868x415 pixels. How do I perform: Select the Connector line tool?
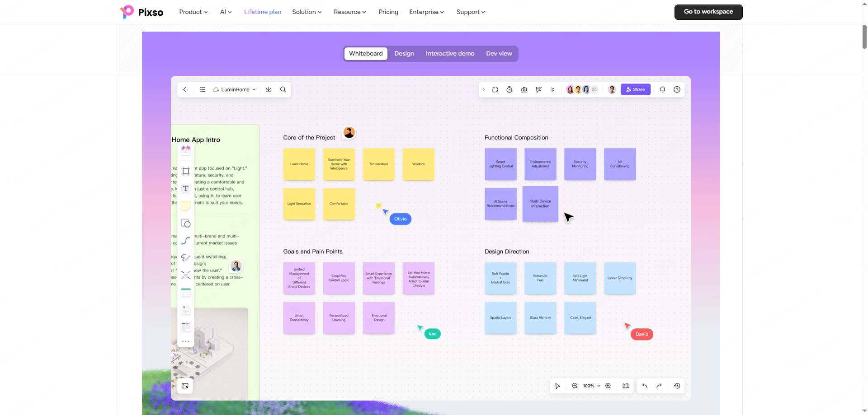pyautogui.click(x=186, y=240)
